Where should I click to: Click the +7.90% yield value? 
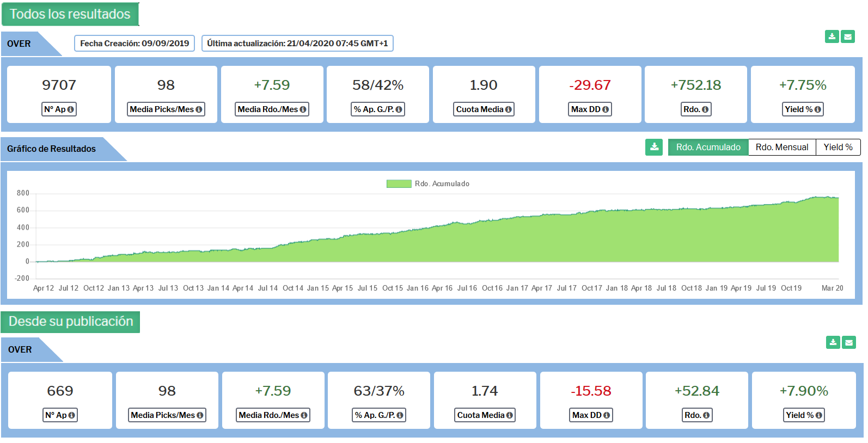pos(804,391)
